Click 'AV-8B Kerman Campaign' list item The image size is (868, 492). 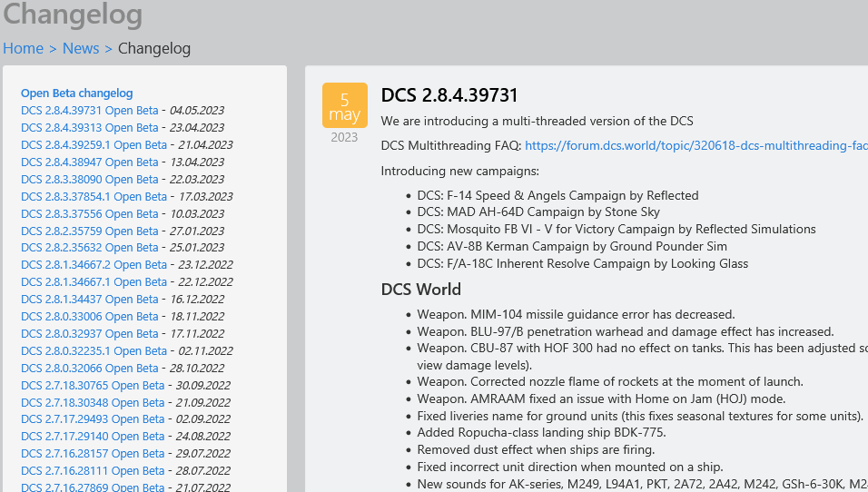[x=572, y=246]
